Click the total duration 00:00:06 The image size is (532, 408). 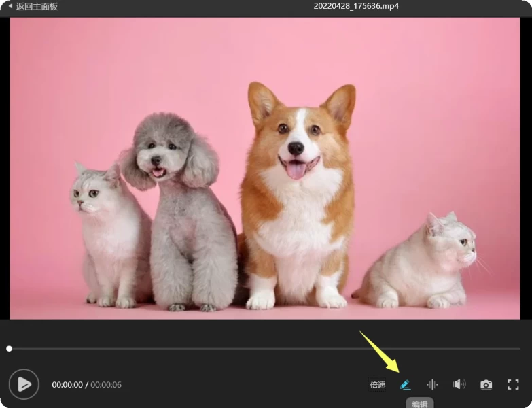coord(106,385)
